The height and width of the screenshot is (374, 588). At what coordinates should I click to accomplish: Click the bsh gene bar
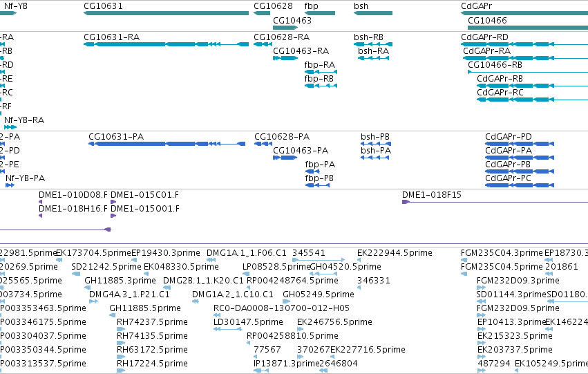[373, 13]
